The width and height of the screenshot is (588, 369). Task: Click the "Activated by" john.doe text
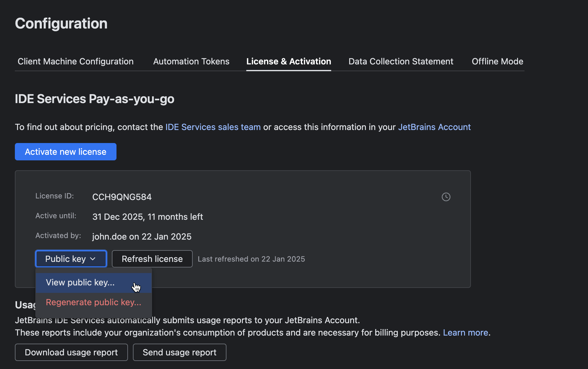pyautogui.click(x=142, y=237)
